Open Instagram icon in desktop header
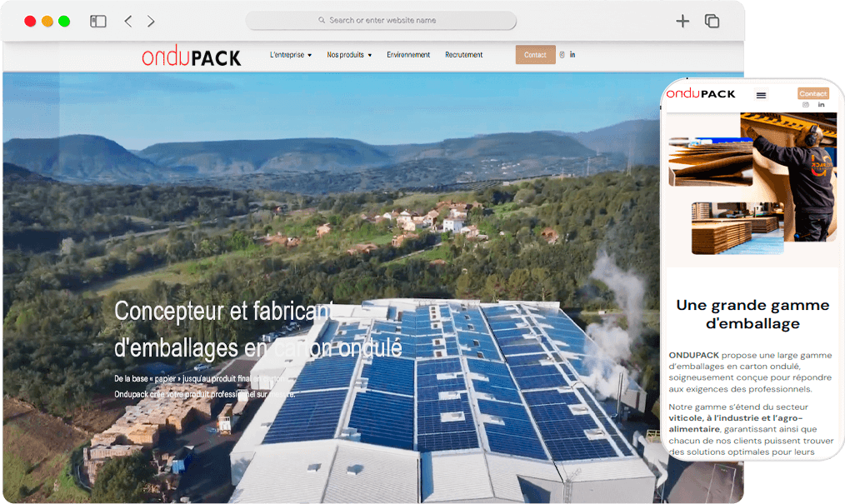This screenshot has height=504, width=845. 562,55
